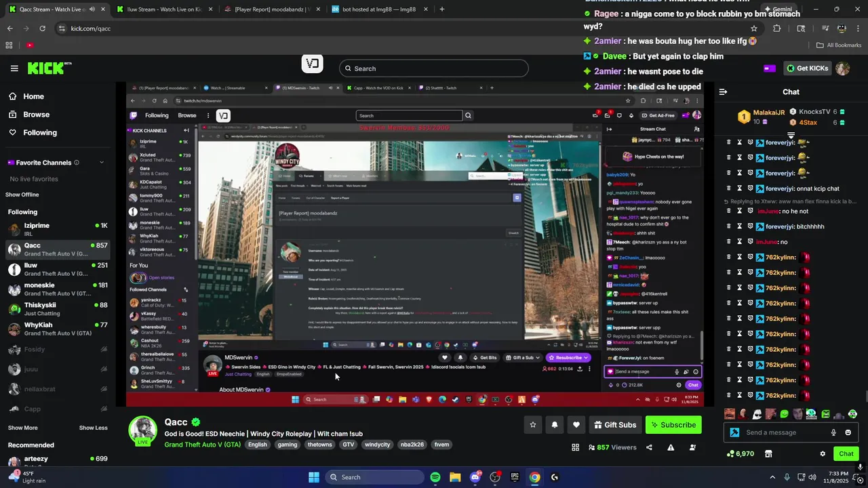Screen dimensions: 868x488
Task: Open moneskie channel in Following list
Action: (58, 289)
